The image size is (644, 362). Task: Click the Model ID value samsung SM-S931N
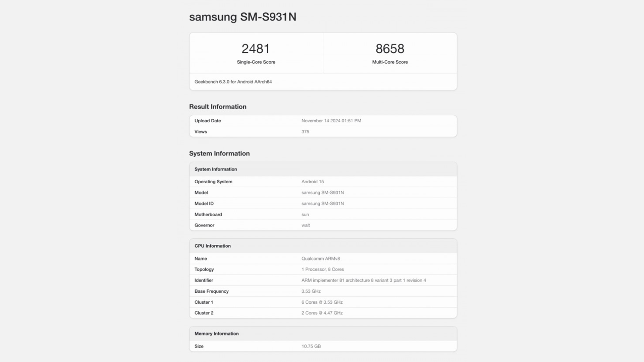[x=322, y=203]
